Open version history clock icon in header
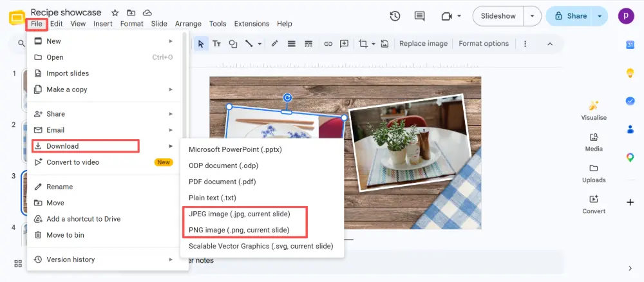The height and width of the screenshot is (282, 644). 395,16
